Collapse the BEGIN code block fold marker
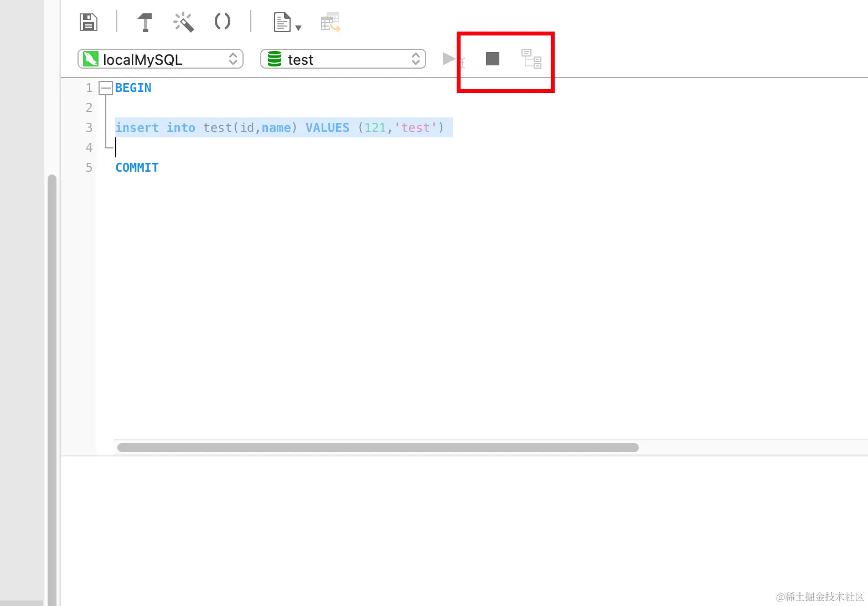 [106, 88]
